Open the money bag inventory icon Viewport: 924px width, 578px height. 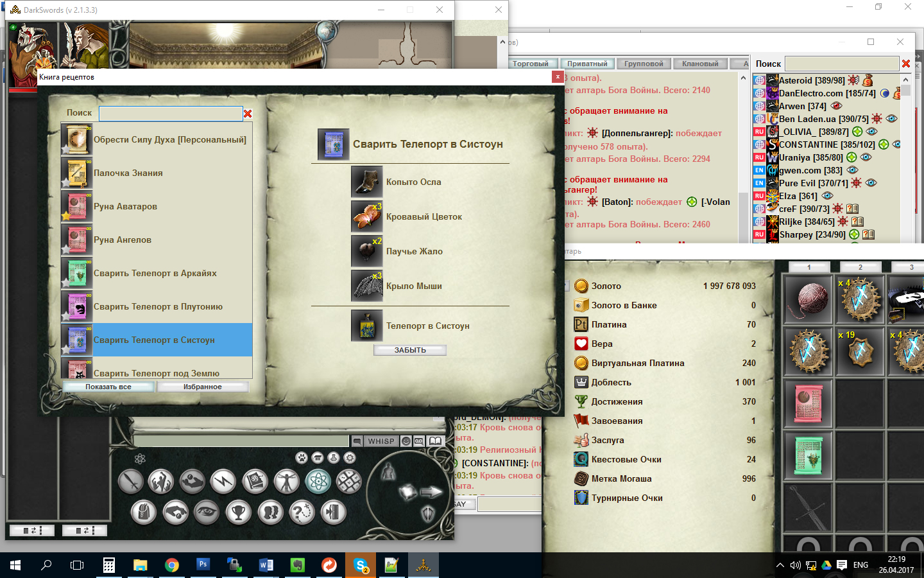point(144,511)
